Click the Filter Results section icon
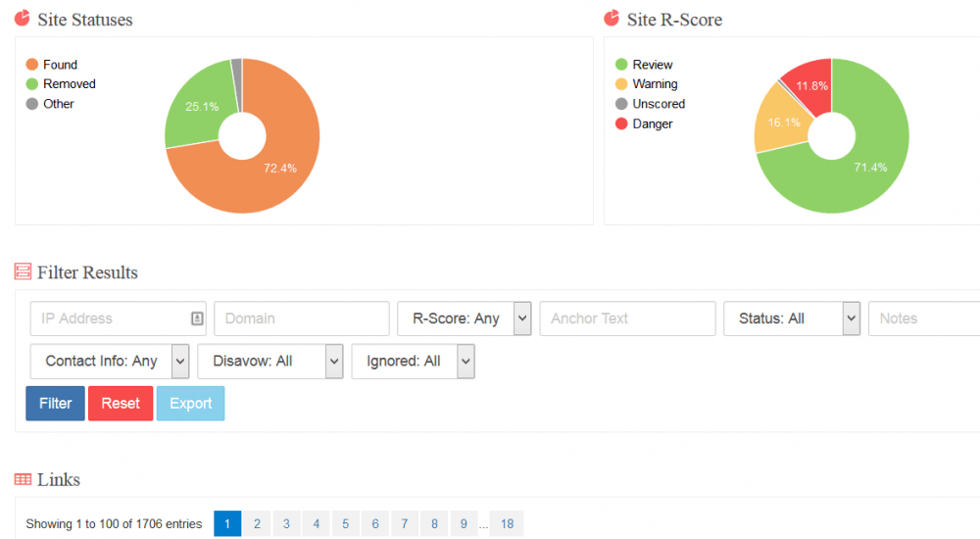Viewport: 980px width, 539px height. [24, 271]
